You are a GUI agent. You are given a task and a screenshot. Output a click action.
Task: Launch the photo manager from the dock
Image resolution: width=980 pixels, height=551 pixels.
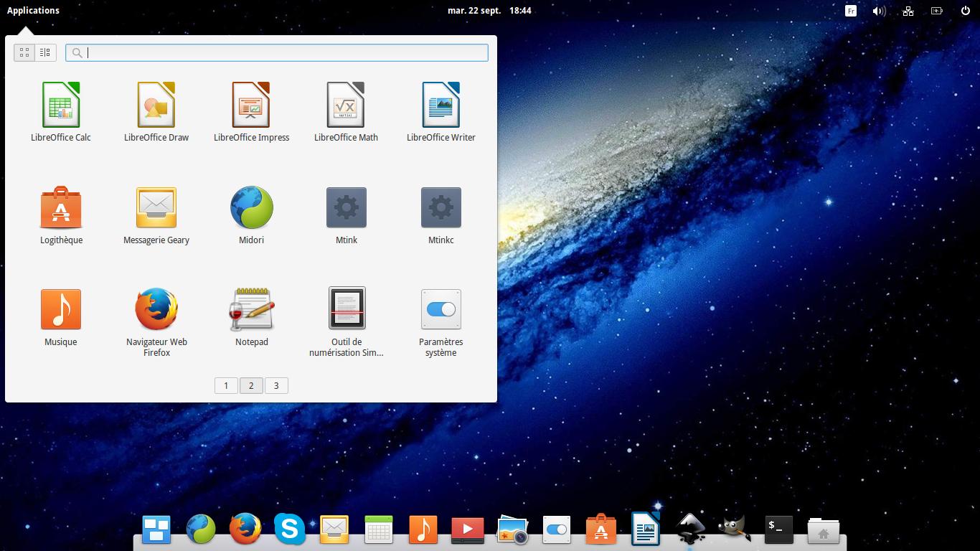[512, 529]
